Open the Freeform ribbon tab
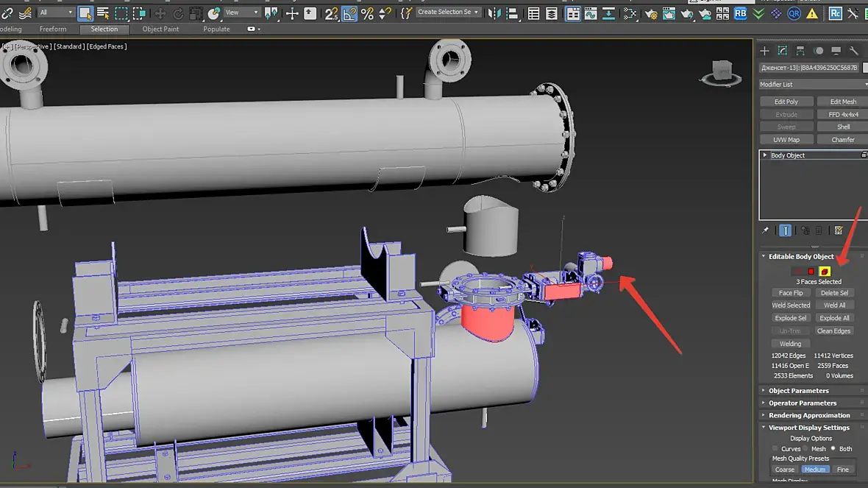The height and width of the screenshot is (488, 868). click(x=53, y=29)
